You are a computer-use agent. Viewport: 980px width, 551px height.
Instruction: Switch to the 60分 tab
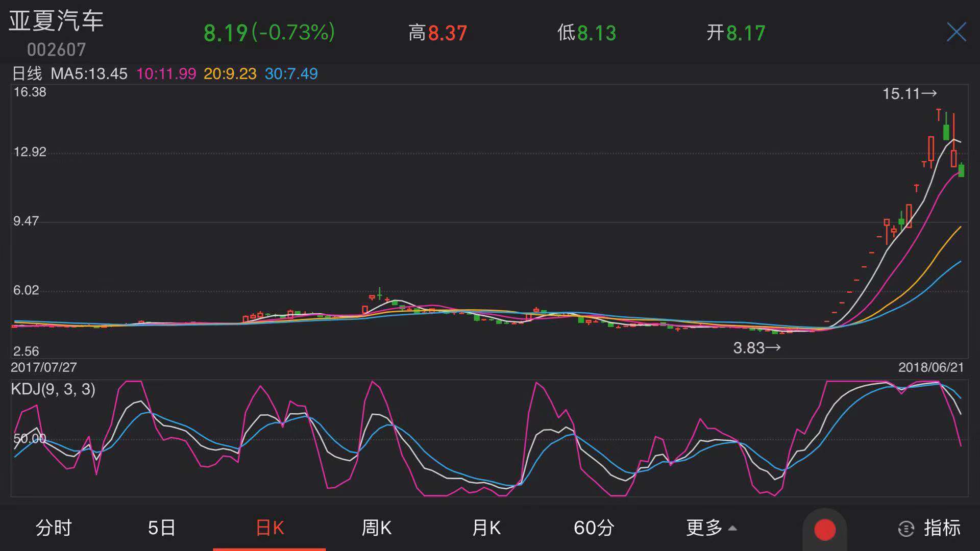[x=594, y=528]
